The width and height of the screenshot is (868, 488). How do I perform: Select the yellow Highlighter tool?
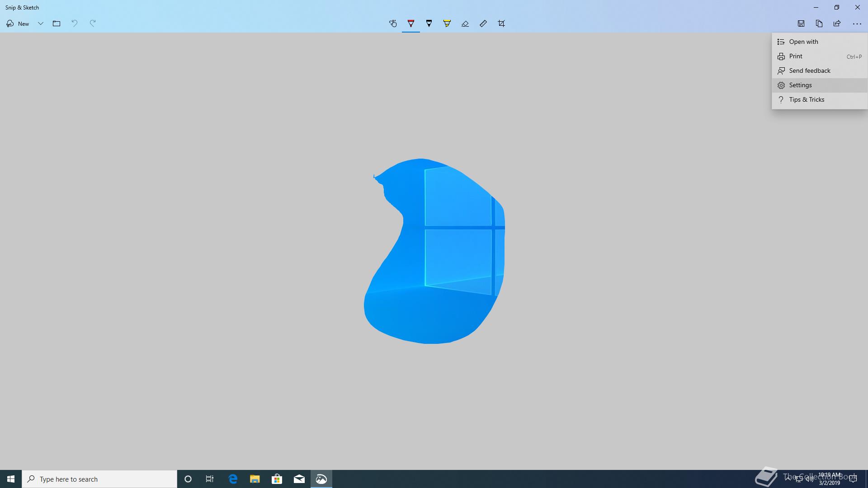tap(447, 23)
